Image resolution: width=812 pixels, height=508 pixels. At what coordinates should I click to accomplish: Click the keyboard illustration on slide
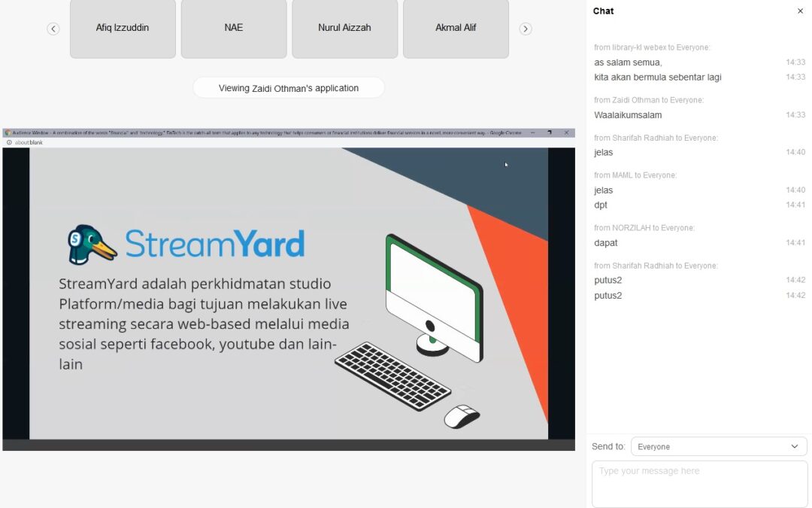(x=392, y=376)
